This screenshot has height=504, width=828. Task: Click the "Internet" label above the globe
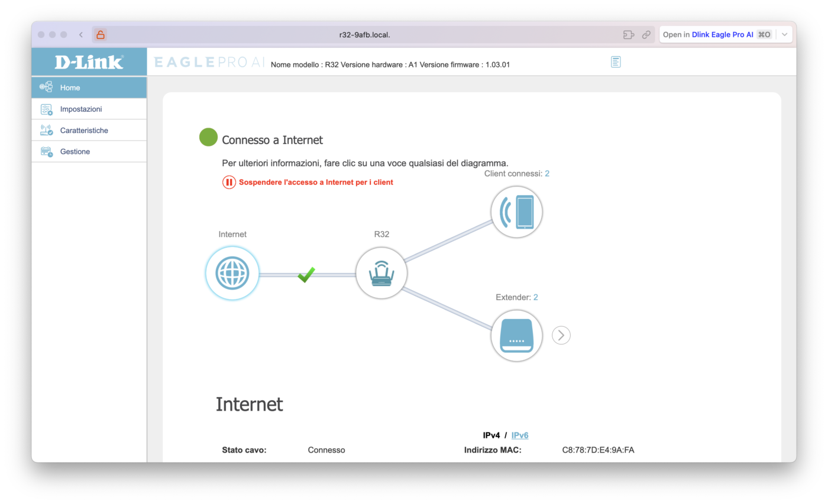point(232,235)
